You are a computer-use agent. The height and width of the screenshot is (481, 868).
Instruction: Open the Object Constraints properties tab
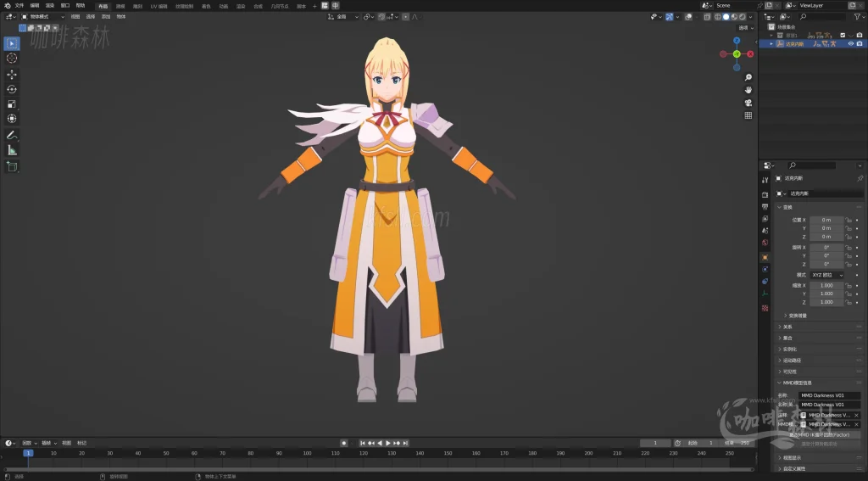pos(765,282)
